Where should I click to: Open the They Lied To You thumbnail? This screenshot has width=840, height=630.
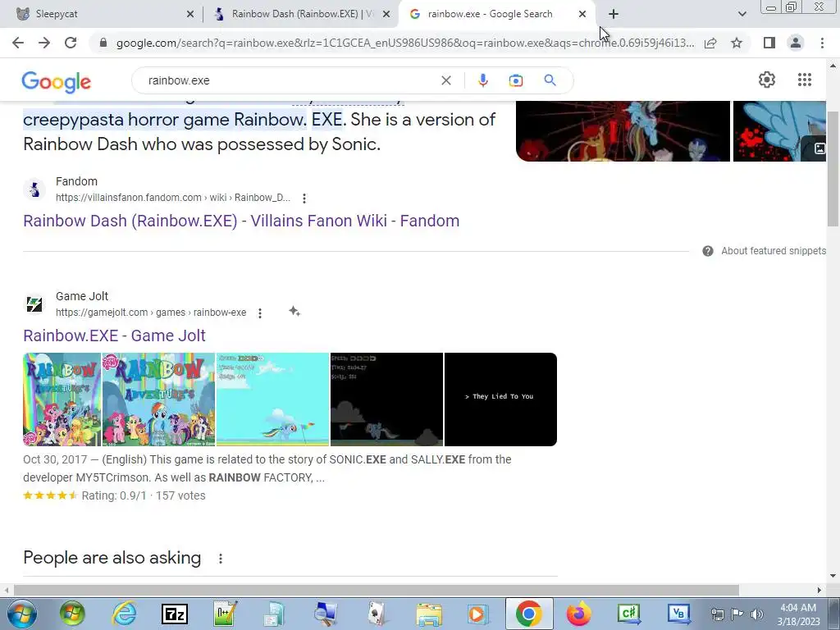coord(500,399)
